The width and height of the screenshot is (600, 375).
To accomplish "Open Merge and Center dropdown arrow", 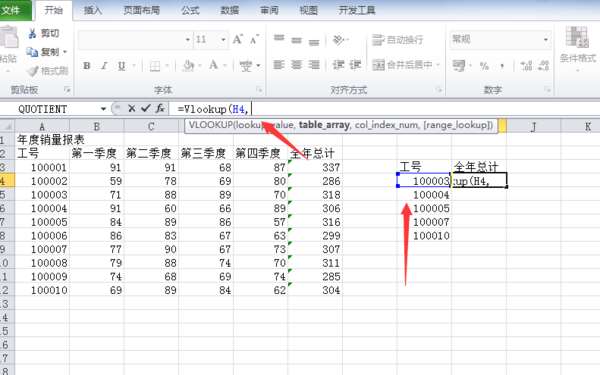I will pos(438,65).
